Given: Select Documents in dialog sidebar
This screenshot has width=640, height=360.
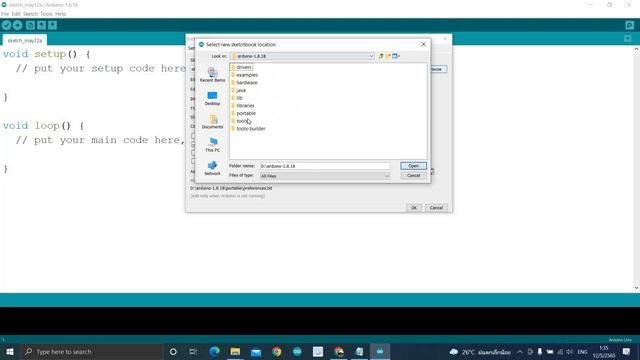Looking at the screenshot, I should pos(212,122).
